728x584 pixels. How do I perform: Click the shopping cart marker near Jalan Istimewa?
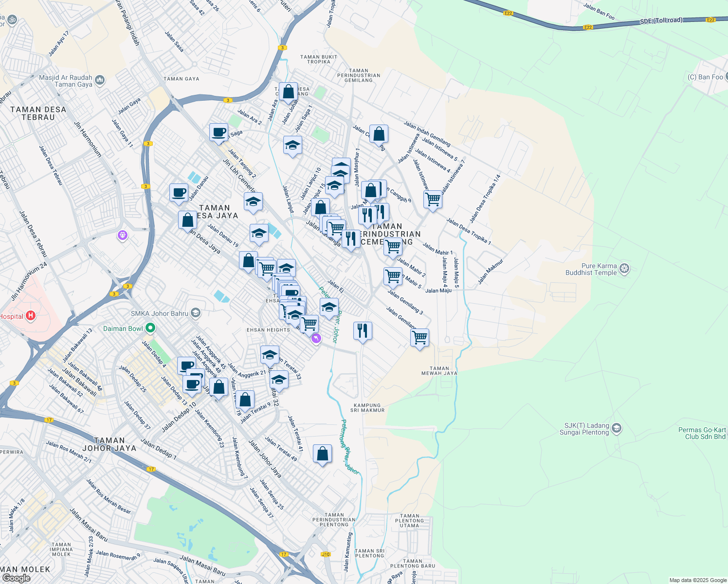pos(433,200)
